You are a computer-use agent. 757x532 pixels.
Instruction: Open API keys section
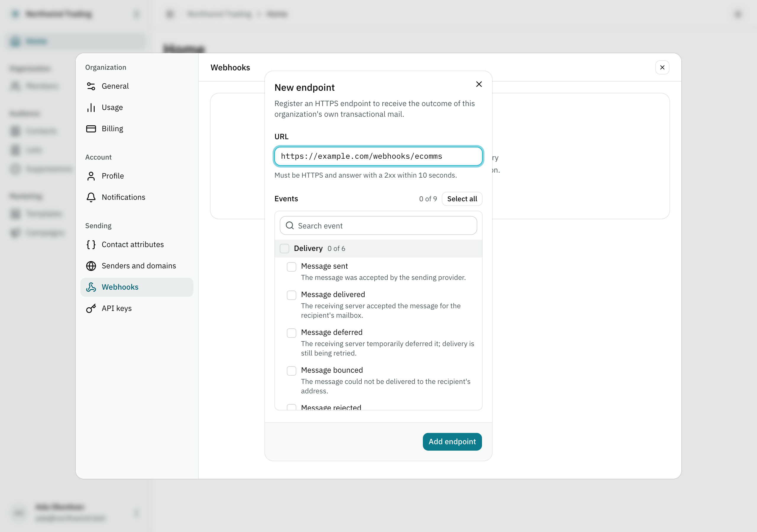click(137, 308)
